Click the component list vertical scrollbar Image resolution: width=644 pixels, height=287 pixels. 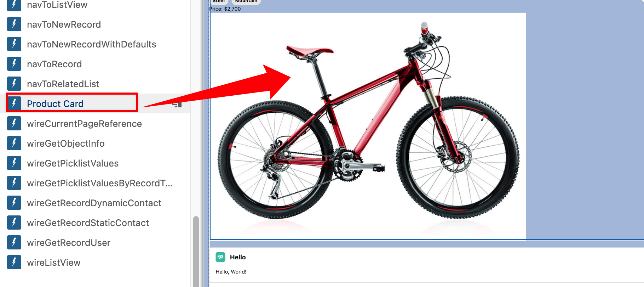click(196, 252)
